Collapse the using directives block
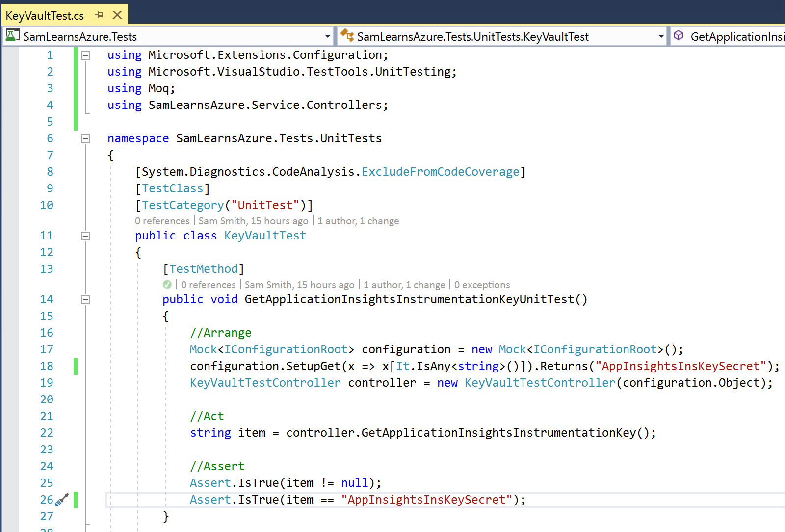785x532 pixels. coord(85,55)
